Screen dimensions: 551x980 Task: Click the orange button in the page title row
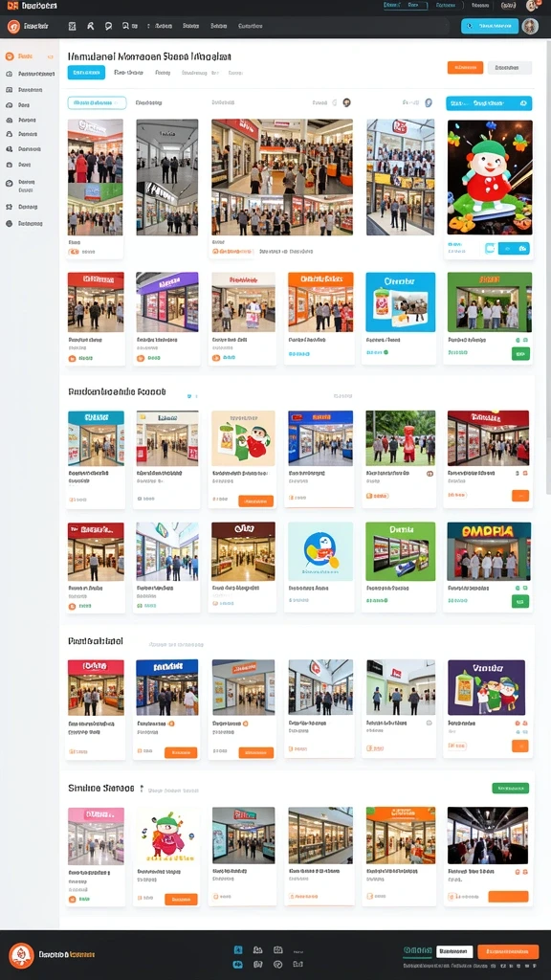[465, 68]
